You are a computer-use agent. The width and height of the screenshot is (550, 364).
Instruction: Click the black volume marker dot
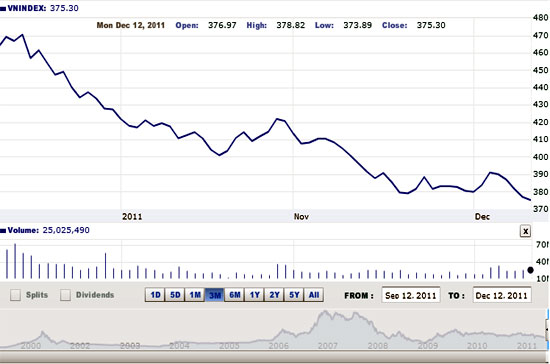(x=530, y=270)
